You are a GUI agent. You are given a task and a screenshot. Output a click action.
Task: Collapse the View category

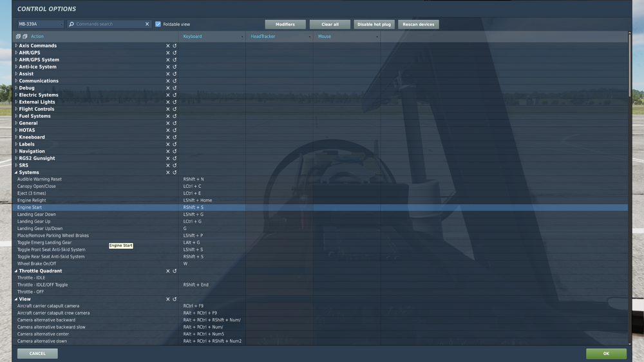point(16,299)
